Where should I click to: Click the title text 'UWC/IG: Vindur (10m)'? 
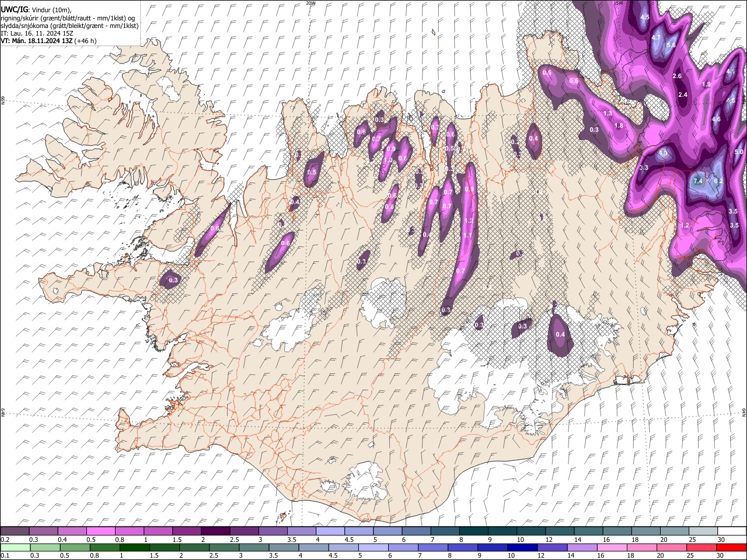tap(35, 10)
